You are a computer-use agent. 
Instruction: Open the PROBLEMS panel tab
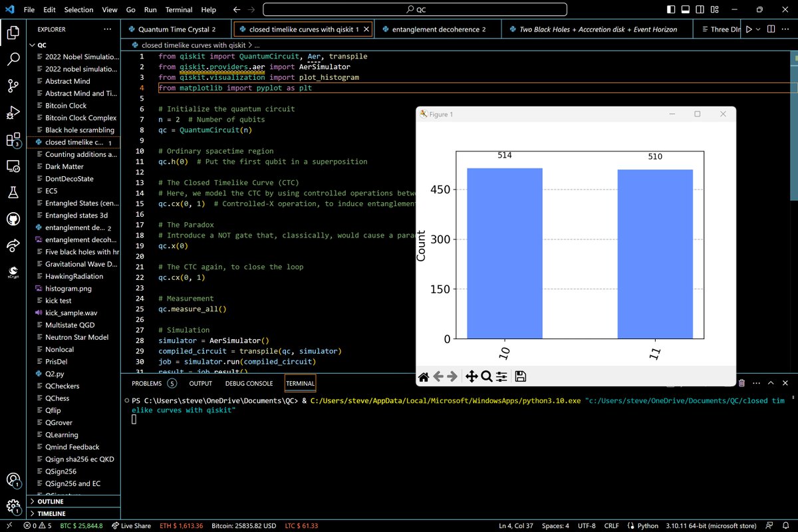point(147,384)
